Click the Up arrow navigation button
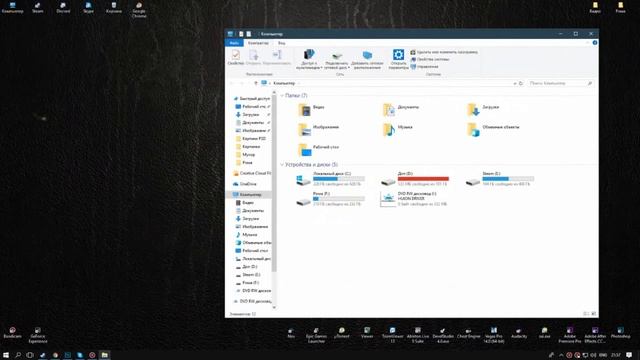 tap(256, 83)
